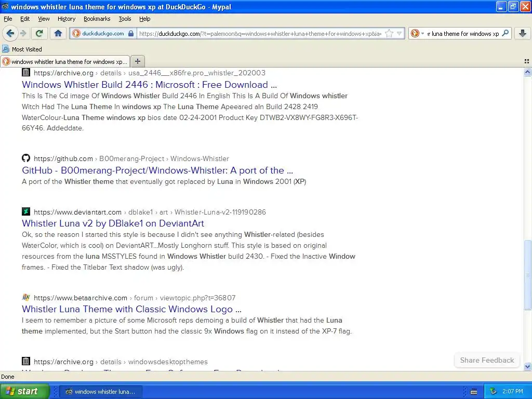Image resolution: width=532 pixels, height=399 pixels.
Task: Select the Mypal taskbar window button
Action: click(x=101, y=392)
